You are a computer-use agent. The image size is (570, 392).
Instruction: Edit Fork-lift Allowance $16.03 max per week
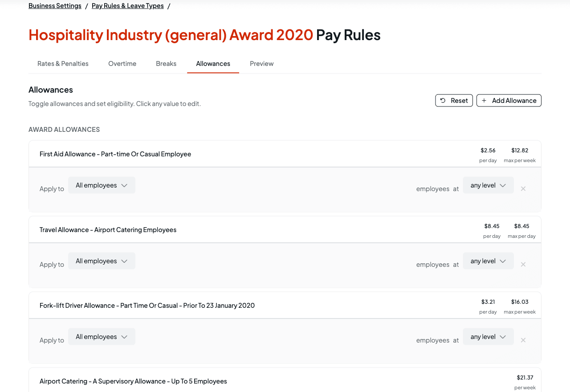pyautogui.click(x=520, y=302)
